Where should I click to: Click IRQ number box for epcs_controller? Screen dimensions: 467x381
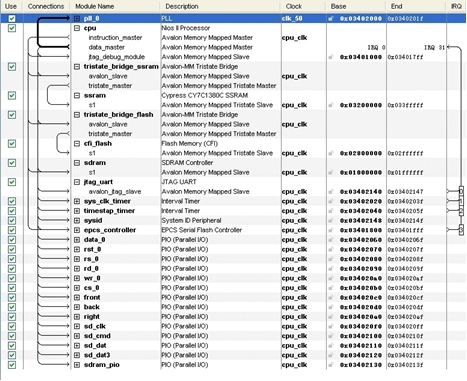pos(461,230)
